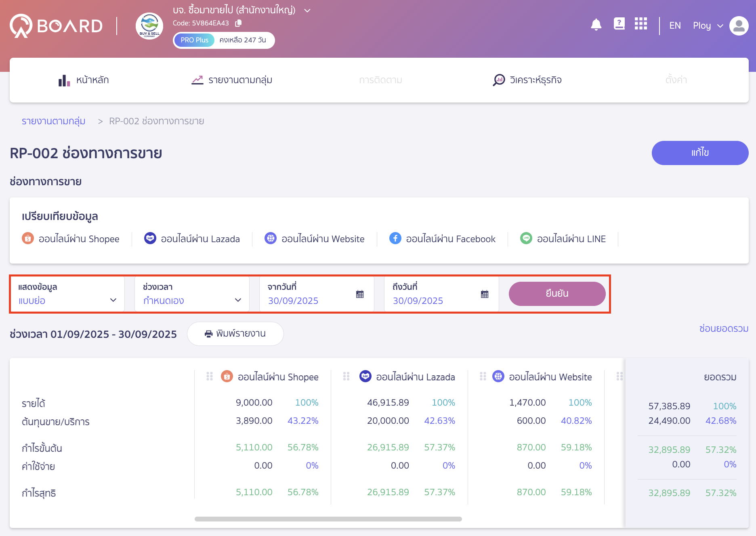
Task: Click the notification bell icon
Action: point(596,25)
